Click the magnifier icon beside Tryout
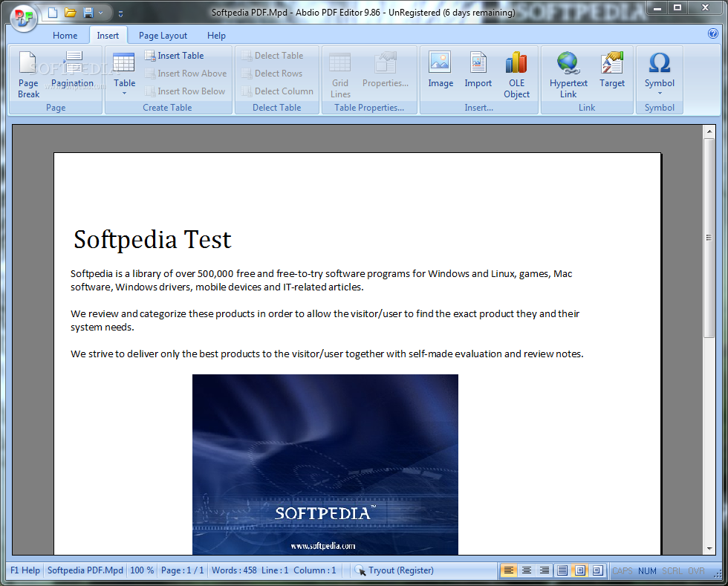Viewport: 728px width, 586px height. click(x=360, y=570)
